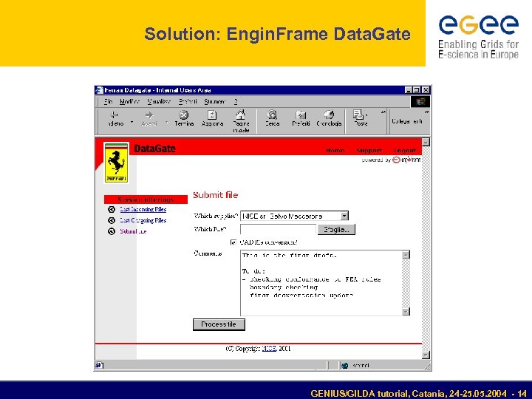Click the Termina stop icon
532x399 pixels.
click(x=184, y=115)
